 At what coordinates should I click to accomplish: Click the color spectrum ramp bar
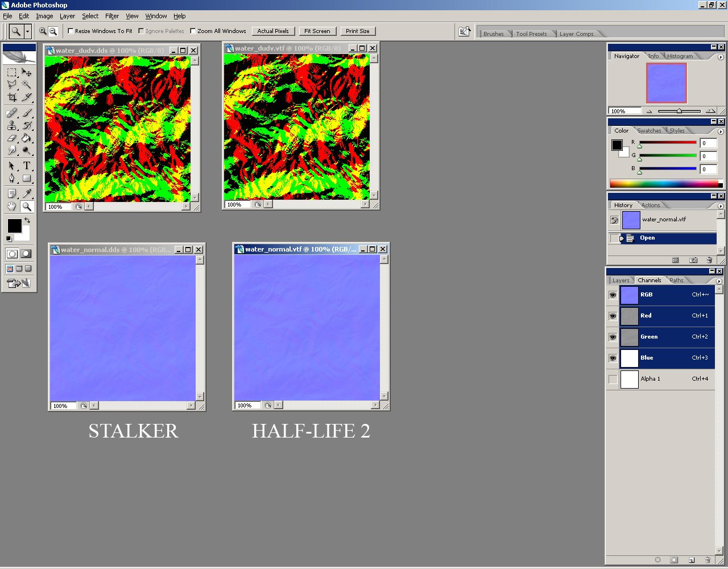[666, 183]
